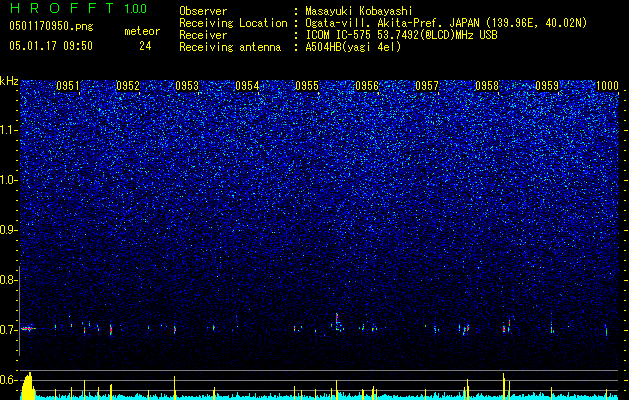Image resolution: width=629 pixels, height=400 pixels.
Task: Click the 0954 time marker
Action: coord(248,86)
